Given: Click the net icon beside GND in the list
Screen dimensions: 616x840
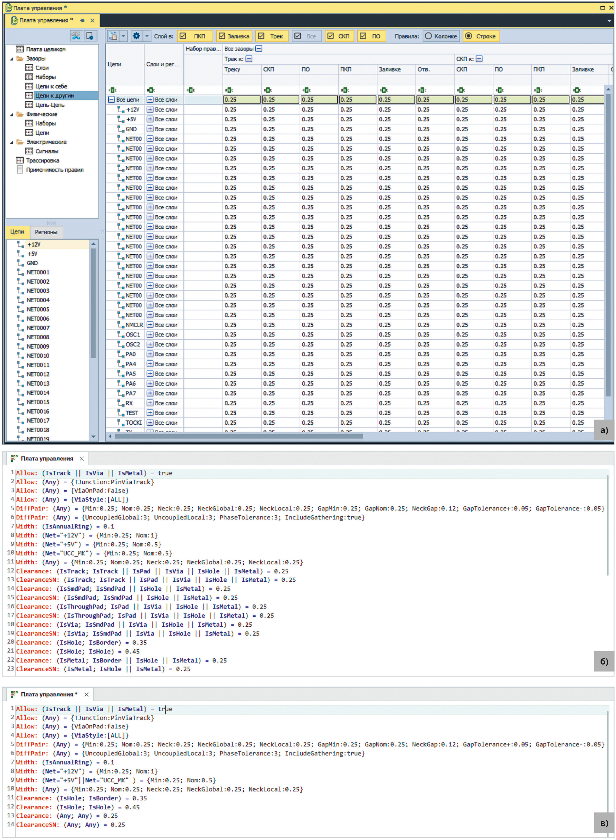Looking at the screenshot, I should click(x=21, y=263).
